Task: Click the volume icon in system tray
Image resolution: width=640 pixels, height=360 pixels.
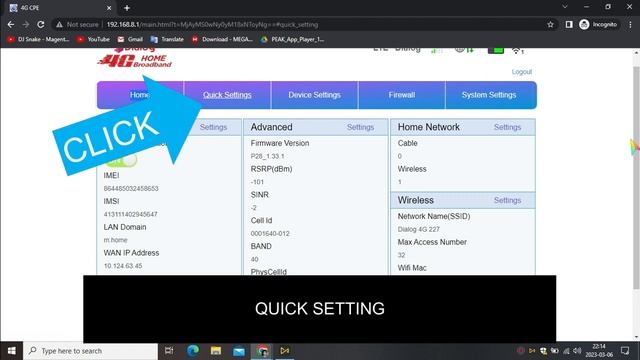Action: [x=577, y=351]
